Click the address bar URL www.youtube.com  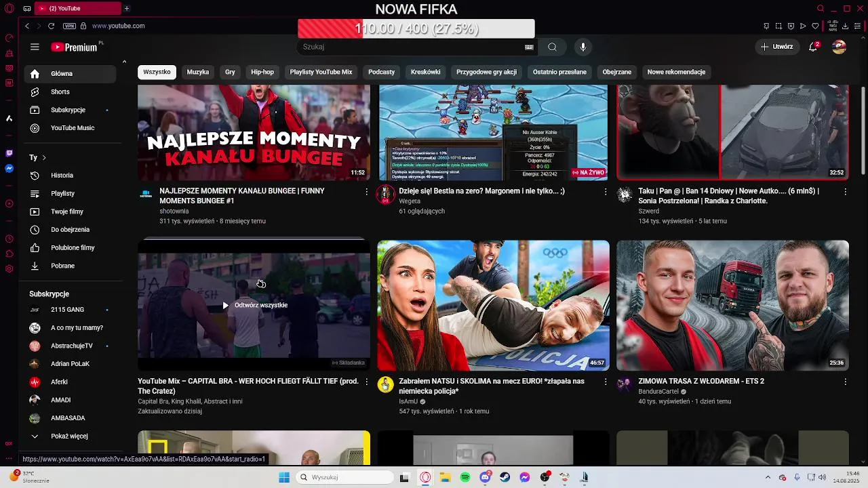[118, 26]
